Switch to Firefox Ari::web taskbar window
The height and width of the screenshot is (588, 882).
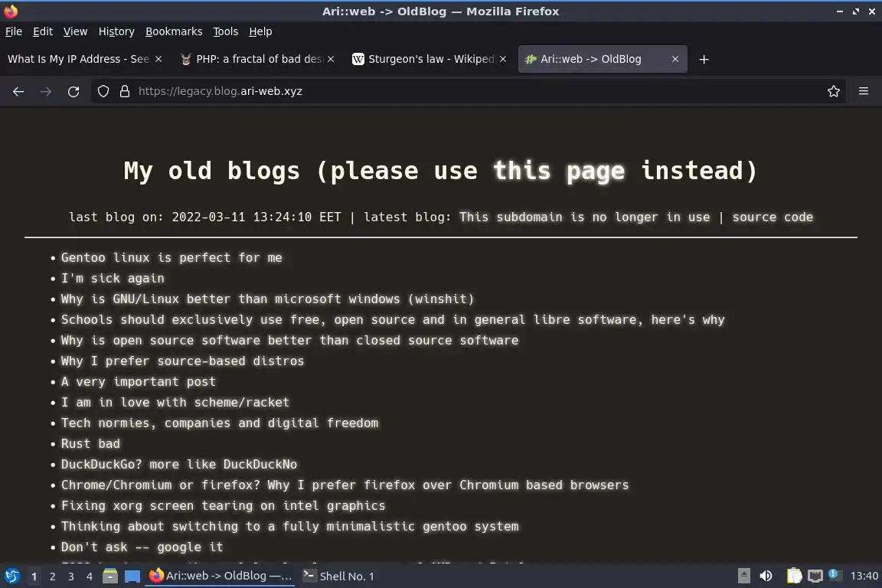pyautogui.click(x=220, y=577)
